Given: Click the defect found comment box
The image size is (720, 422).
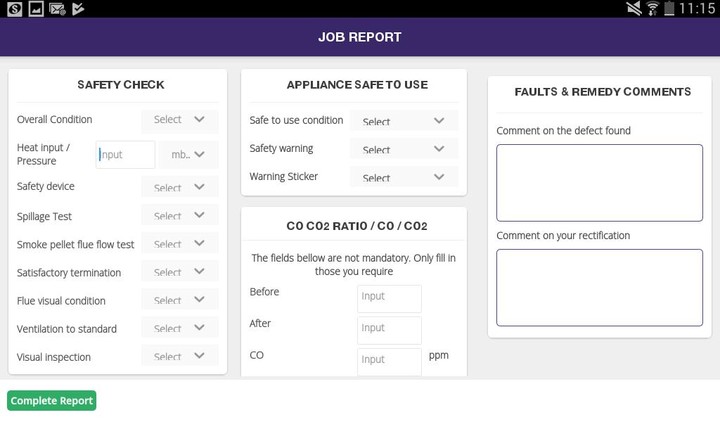Looking at the screenshot, I should point(599,183).
